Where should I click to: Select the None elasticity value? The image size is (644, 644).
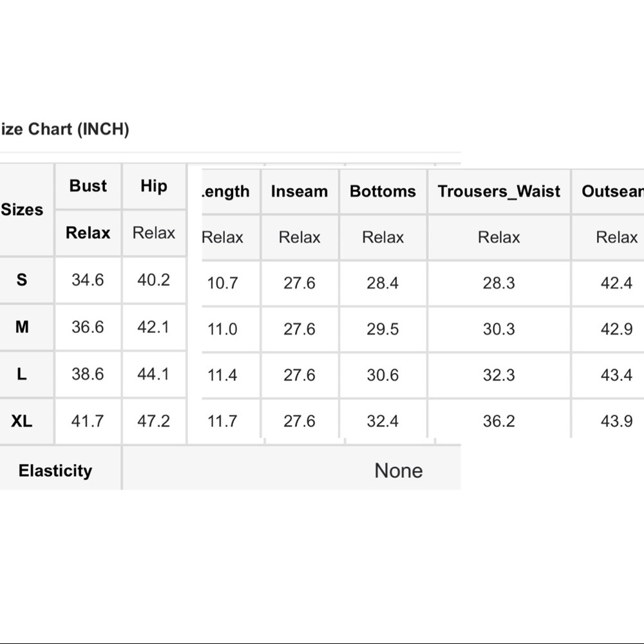pyautogui.click(x=399, y=471)
